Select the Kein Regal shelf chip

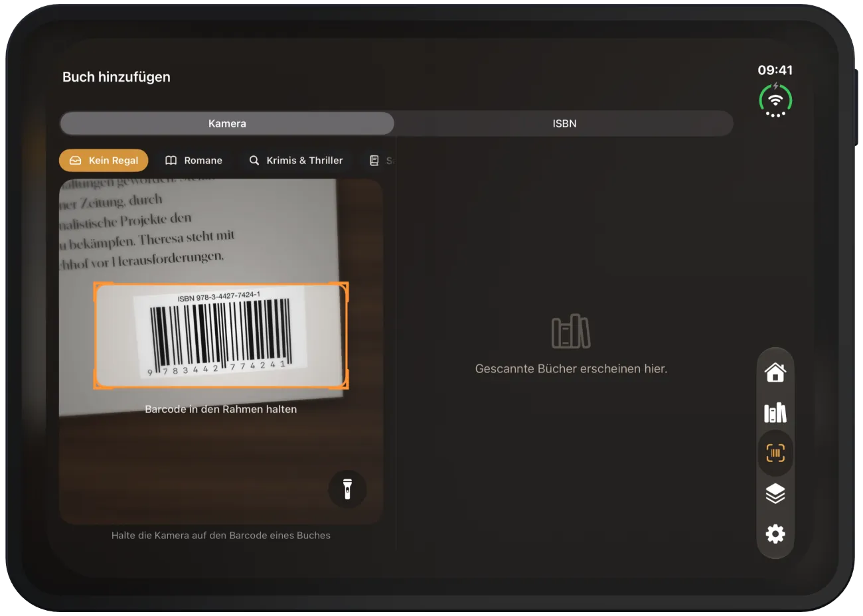104,161
